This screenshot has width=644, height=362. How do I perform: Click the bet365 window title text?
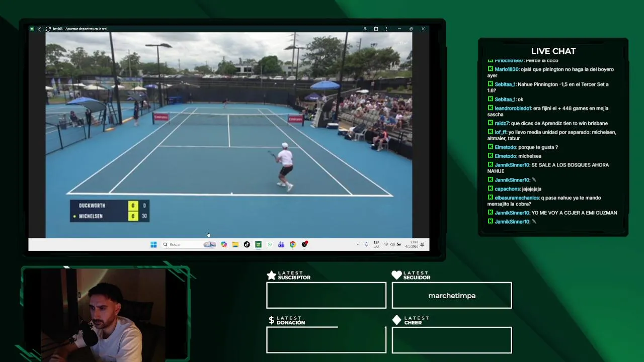[x=79, y=29]
